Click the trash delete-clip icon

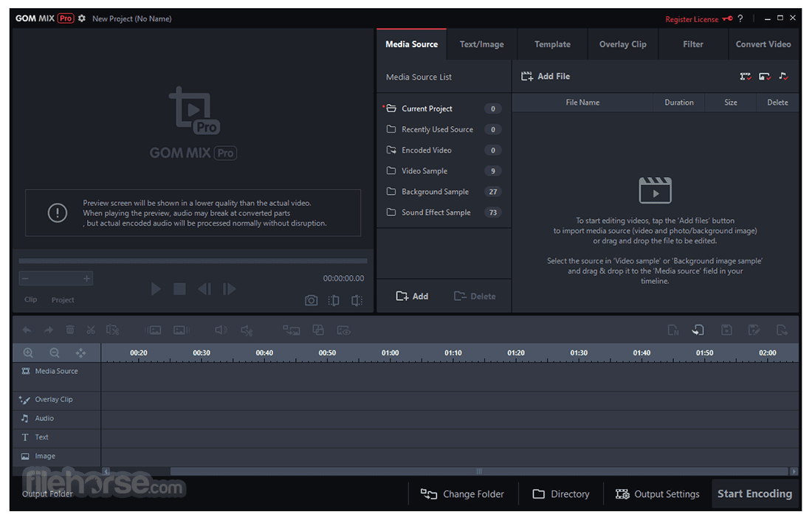click(70, 330)
